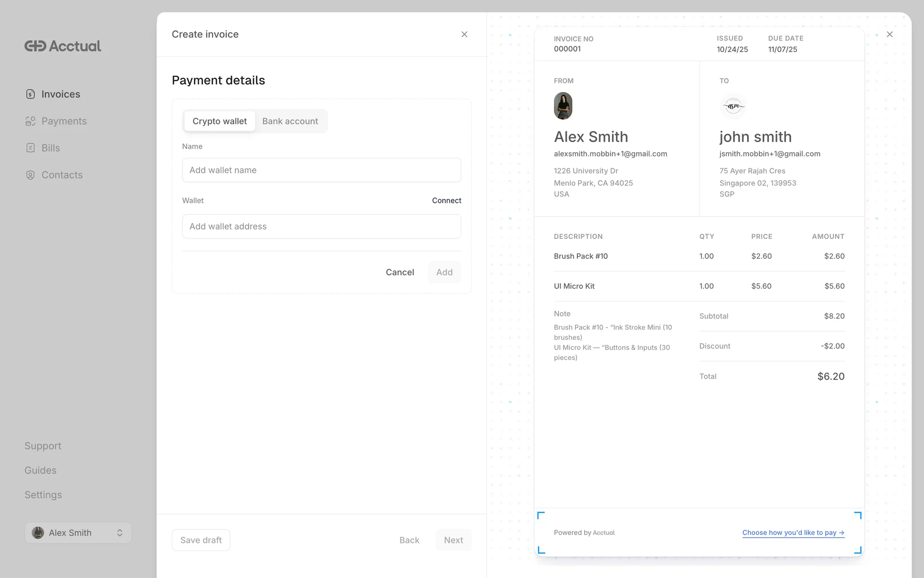
Task: Click Connect next to Wallet
Action: [446, 200]
